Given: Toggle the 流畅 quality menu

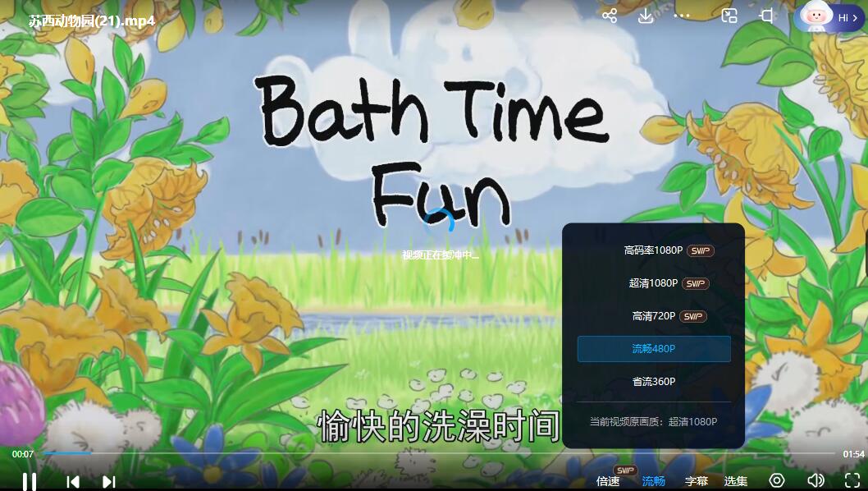Looking at the screenshot, I should [653, 481].
